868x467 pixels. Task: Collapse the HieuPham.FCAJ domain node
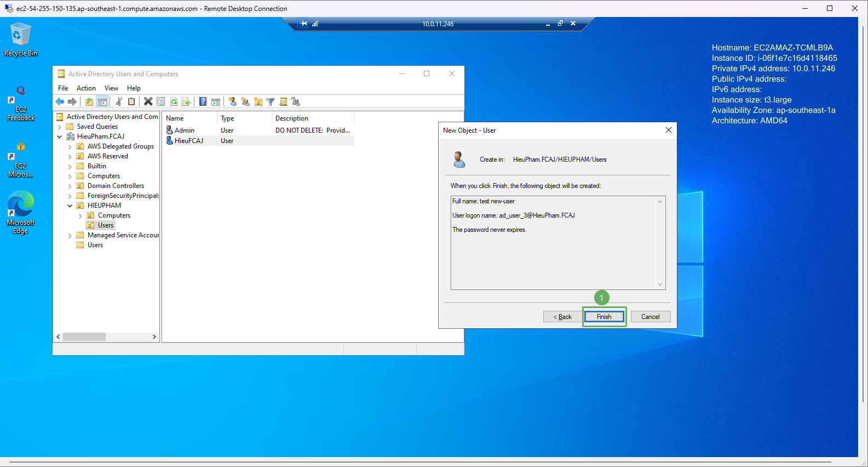coord(60,136)
